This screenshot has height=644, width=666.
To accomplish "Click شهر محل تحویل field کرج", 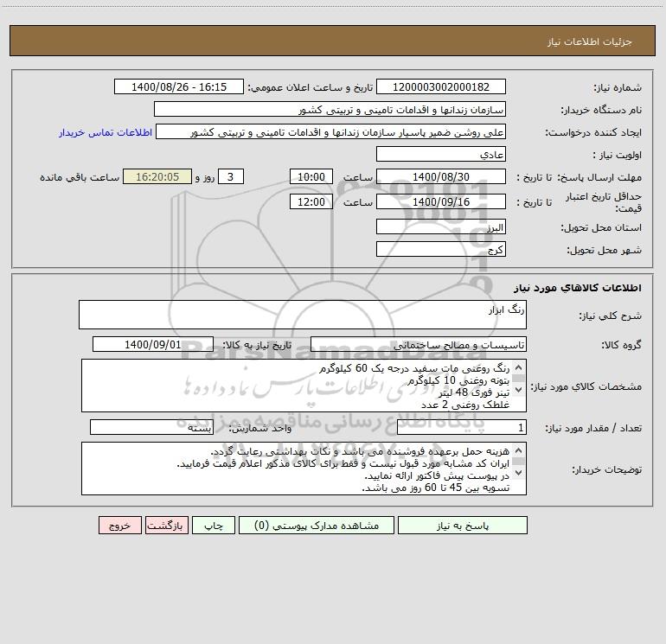I will [x=441, y=249].
